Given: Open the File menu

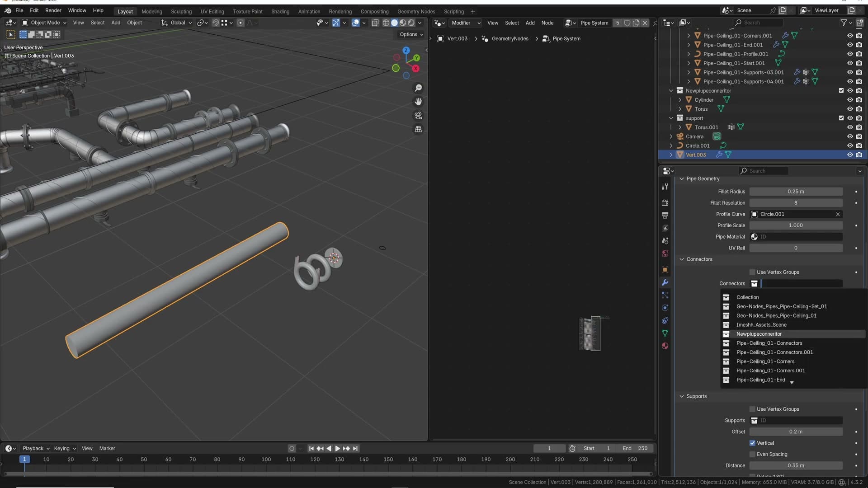Looking at the screenshot, I should (x=19, y=10).
